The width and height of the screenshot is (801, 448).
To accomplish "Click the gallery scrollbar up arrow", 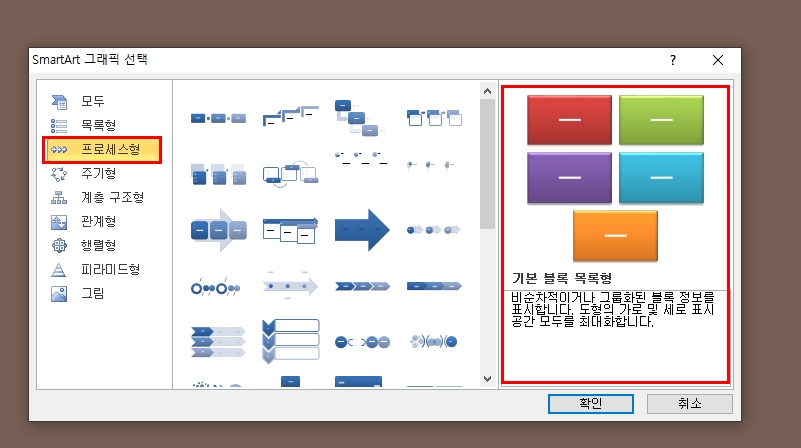I will click(x=487, y=91).
